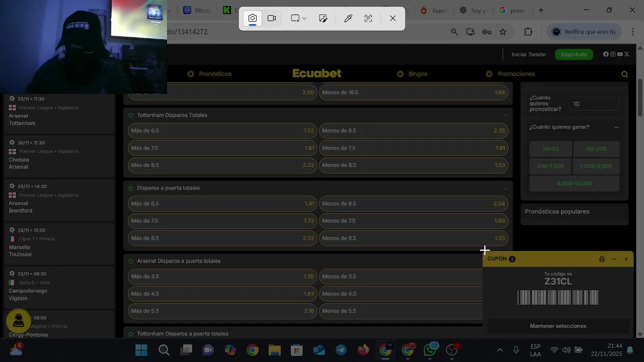Click the snipping bar image edit icon
Viewport: 644px width, 362px height.
(x=323, y=18)
